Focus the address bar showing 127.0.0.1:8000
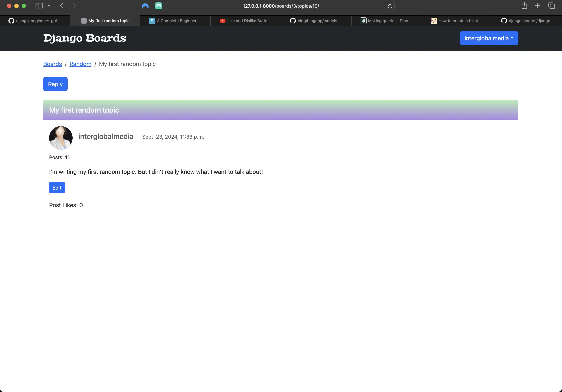This screenshot has height=392, width=562. [281, 6]
